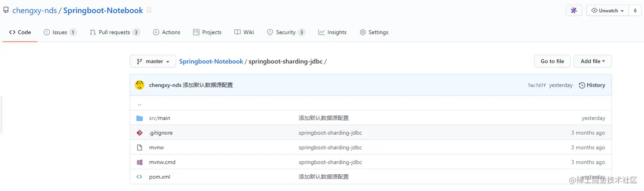The height and width of the screenshot is (191, 644).
Task: Open the chengxy-nds owner link in title
Action: tap(34, 11)
